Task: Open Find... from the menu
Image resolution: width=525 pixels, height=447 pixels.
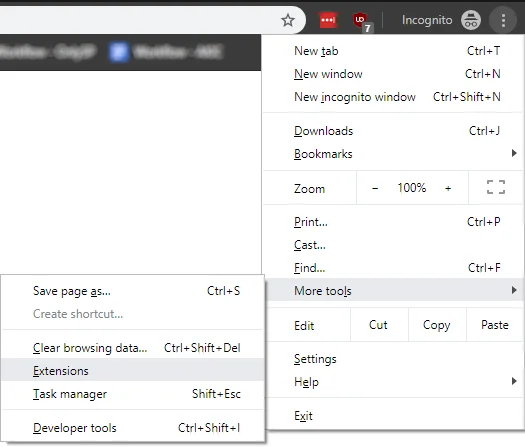Action: point(393,268)
